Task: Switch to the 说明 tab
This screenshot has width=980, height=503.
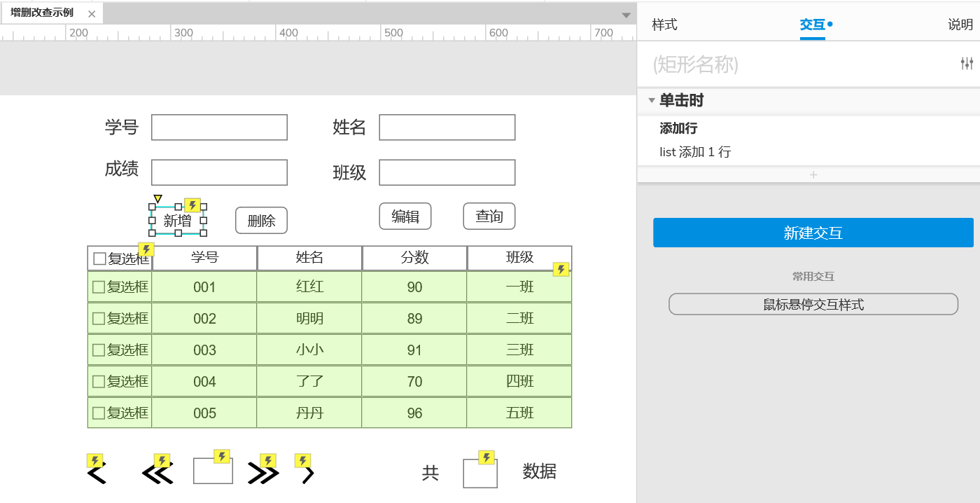Action: 960,25
